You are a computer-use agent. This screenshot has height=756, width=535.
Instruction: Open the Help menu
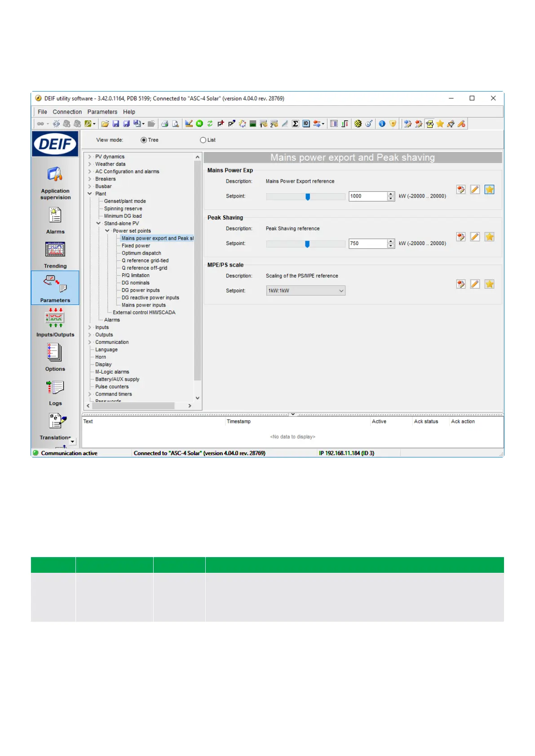[129, 112]
